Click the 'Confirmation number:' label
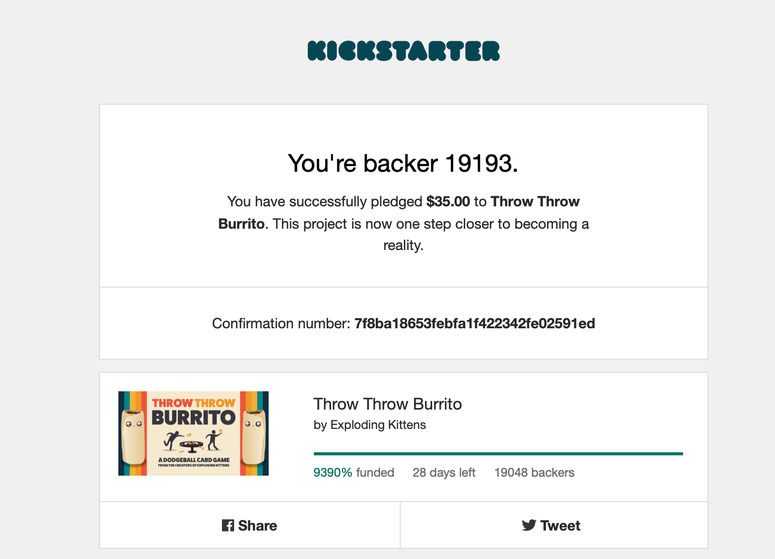Viewport: 775px width, 559px height. click(x=281, y=323)
